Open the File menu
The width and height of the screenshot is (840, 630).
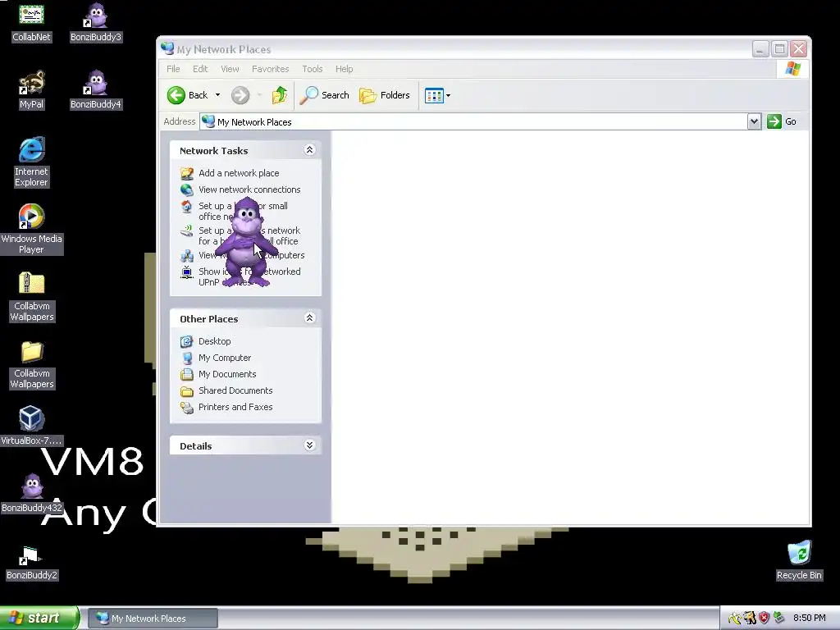(173, 69)
